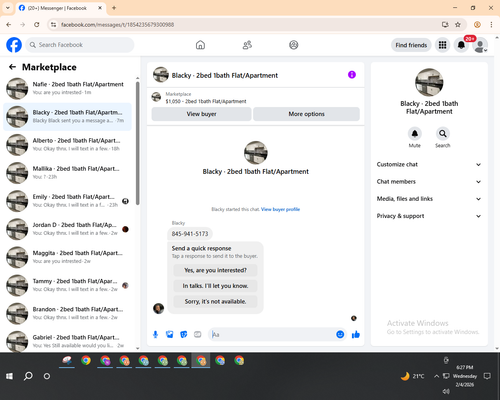Search in conversation via magnifier icon
This screenshot has width=500, height=400.
point(443,134)
